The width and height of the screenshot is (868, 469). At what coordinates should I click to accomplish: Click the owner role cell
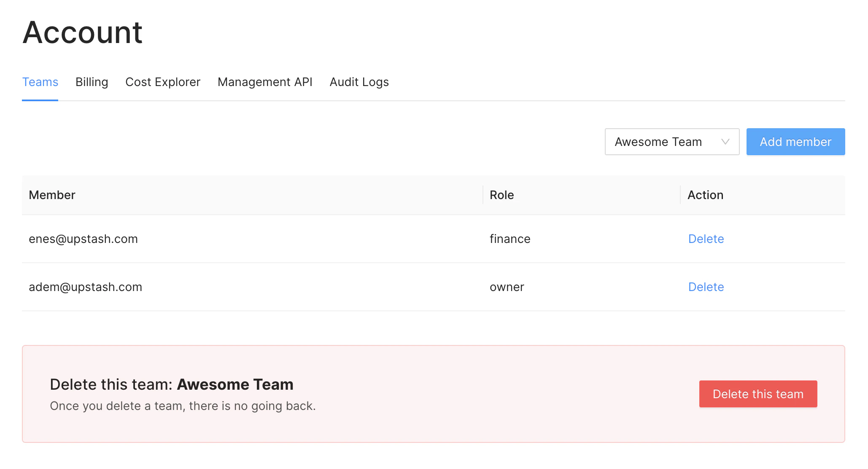[507, 287]
